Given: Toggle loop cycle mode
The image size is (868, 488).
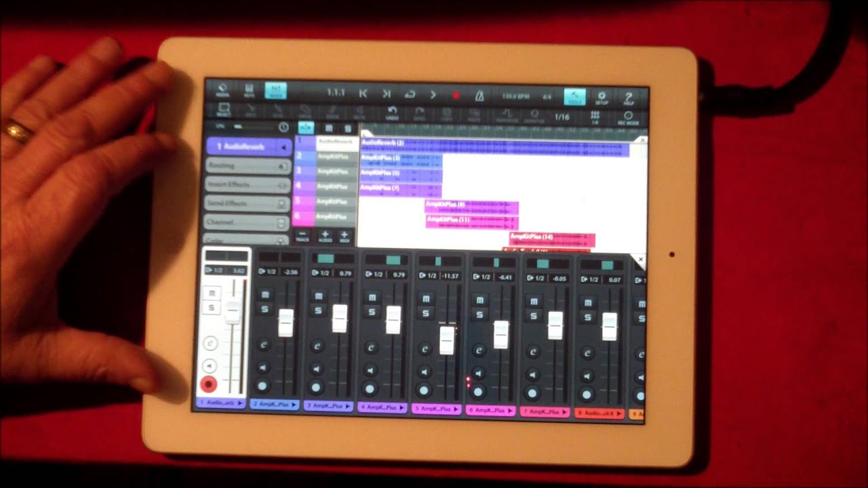Looking at the screenshot, I should pyautogui.click(x=410, y=94).
